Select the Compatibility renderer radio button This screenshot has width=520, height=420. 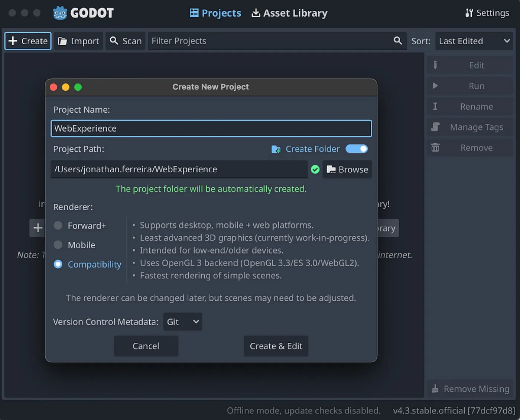58,264
